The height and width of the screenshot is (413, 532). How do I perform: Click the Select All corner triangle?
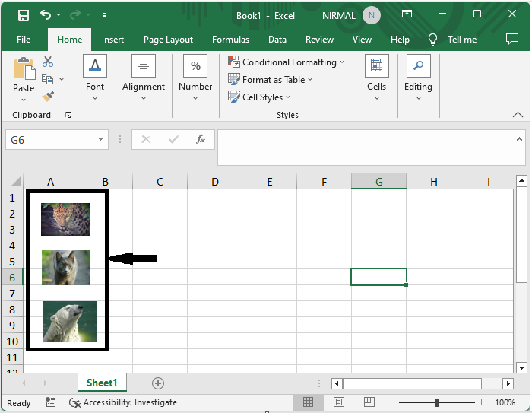pyautogui.click(x=15, y=181)
